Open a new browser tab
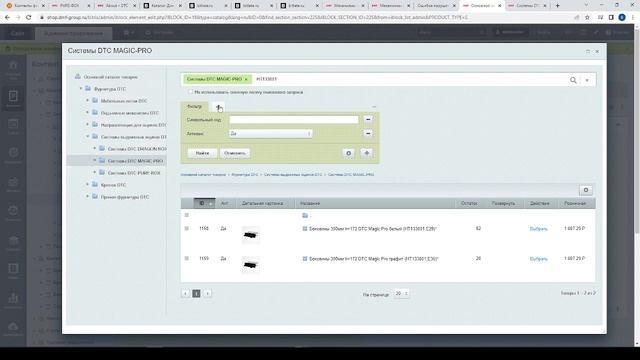The image size is (640, 360). coord(558,6)
